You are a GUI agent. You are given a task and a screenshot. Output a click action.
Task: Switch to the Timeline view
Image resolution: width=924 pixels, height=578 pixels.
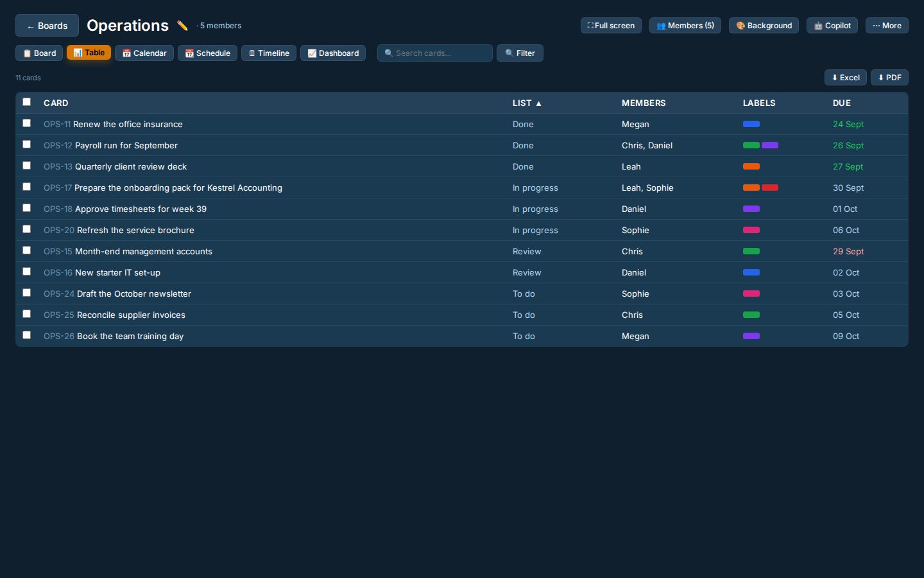click(x=269, y=53)
